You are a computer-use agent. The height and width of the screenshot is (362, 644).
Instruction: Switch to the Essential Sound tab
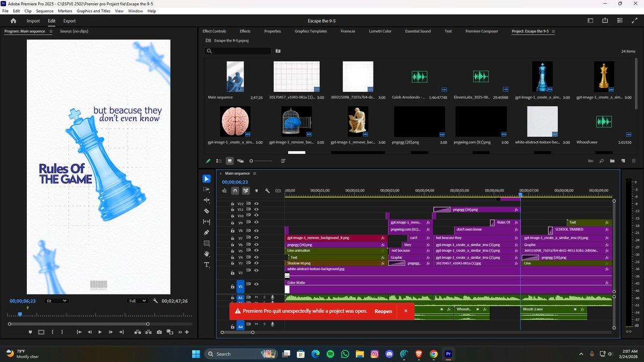coord(418,31)
